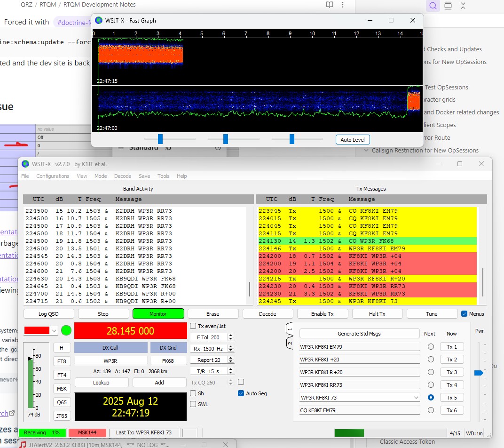Collapse the Callsign Restriction for New OpSessions chevron

(366, 150)
